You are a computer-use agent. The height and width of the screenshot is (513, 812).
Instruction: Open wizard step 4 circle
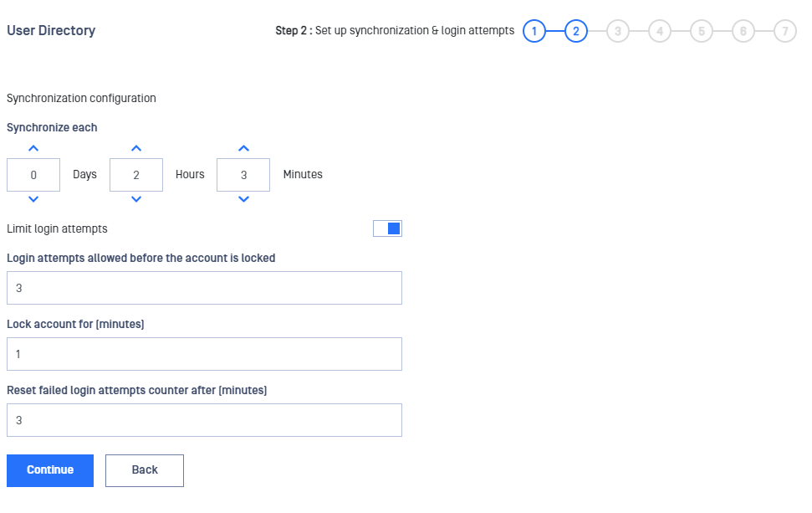660,31
